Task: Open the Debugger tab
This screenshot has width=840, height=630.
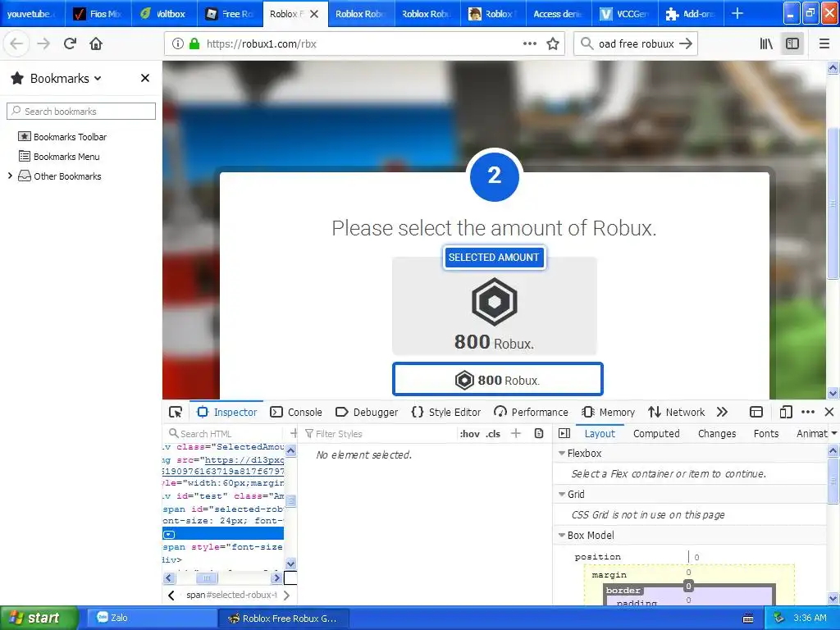Action: pos(367,412)
